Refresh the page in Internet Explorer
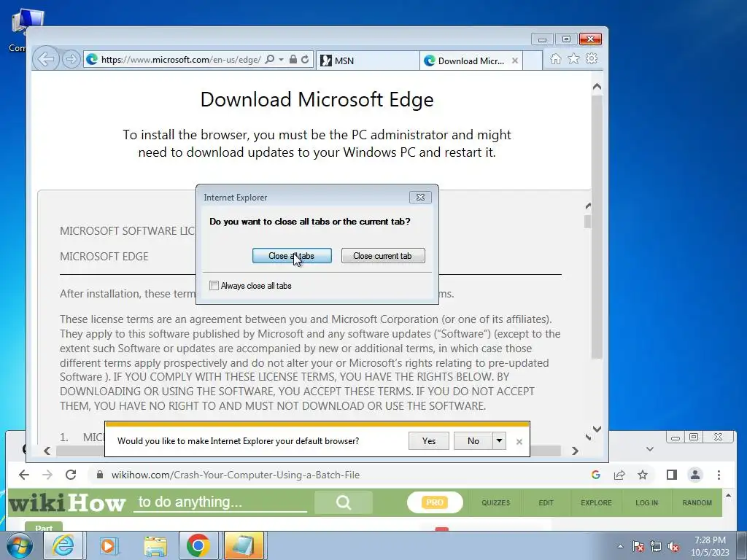747x560 pixels. [305, 60]
